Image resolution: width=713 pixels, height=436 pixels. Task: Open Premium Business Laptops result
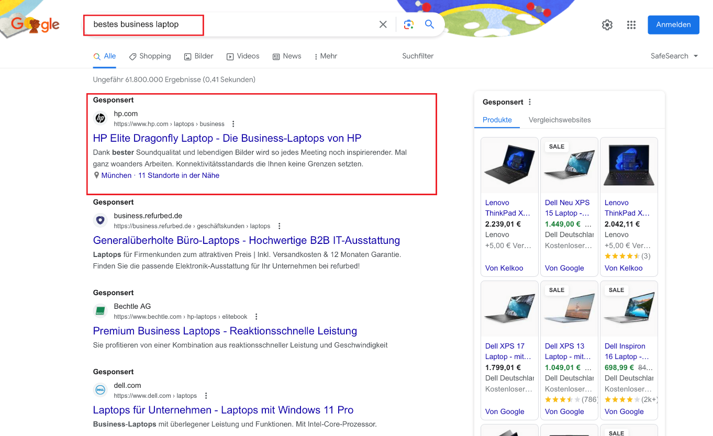225,331
